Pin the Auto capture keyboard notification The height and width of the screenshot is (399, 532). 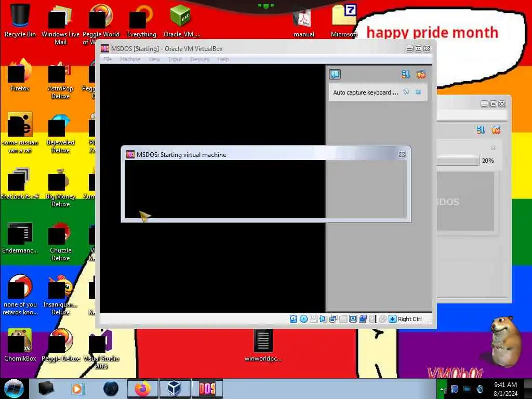pos(406,92)
